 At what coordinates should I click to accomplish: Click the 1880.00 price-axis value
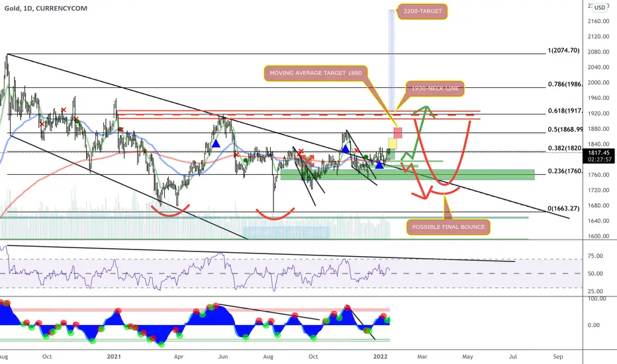pos(598,128)
